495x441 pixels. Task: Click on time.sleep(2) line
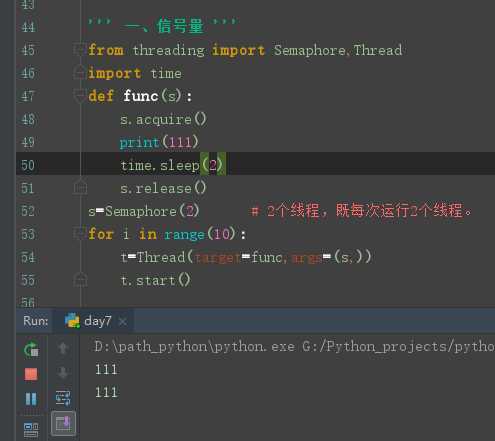click(172, 165)
